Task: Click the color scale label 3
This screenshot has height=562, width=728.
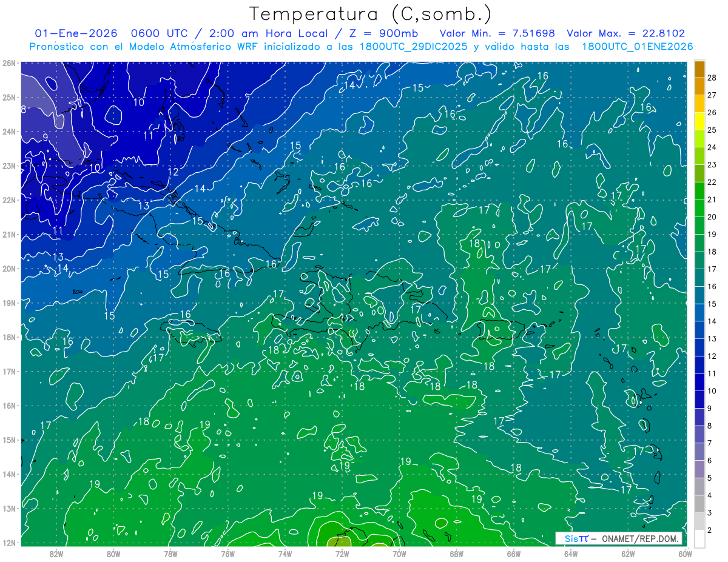Action: coord(709,513)
